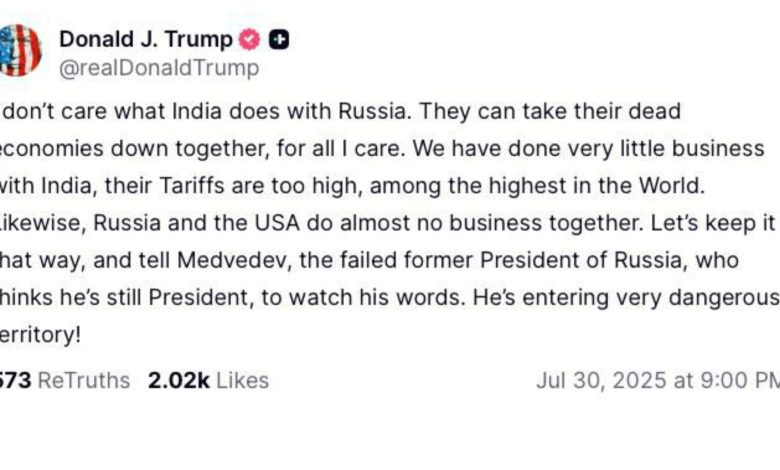The height and width of the screenshot is (470, 780).
Task: View the 573 ReTruths count
Action: [x=15, y=380]
